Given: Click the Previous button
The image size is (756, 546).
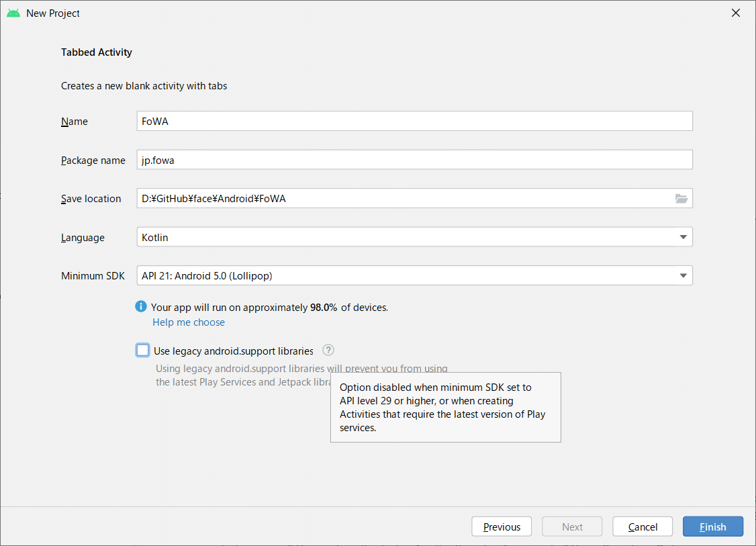Looking at the screenshot, I should pyautogui.click(x=502, y=527).
